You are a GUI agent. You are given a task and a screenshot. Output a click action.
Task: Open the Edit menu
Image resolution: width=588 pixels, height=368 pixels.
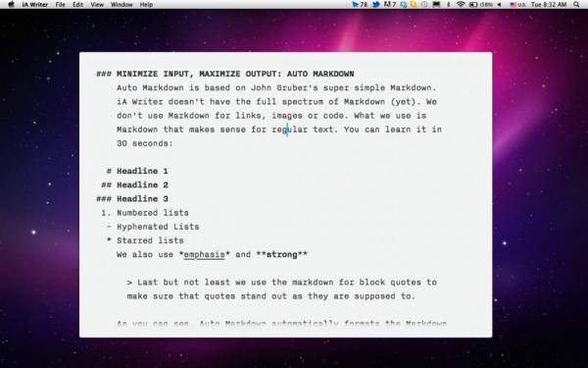(x=78, y=5)
